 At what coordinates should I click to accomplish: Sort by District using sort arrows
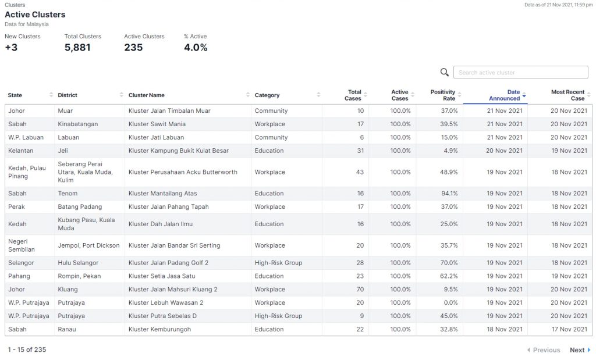coord(122,95)
